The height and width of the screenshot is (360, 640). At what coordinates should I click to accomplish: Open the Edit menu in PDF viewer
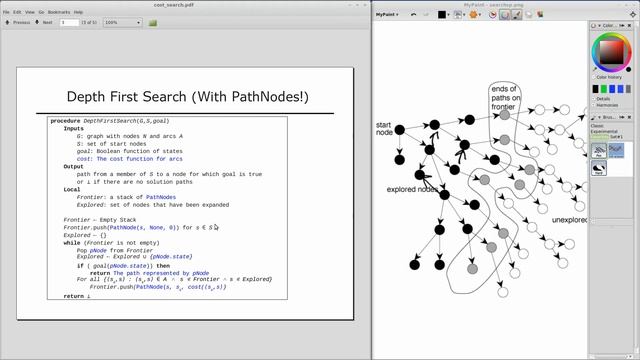[x=17, y=12]
